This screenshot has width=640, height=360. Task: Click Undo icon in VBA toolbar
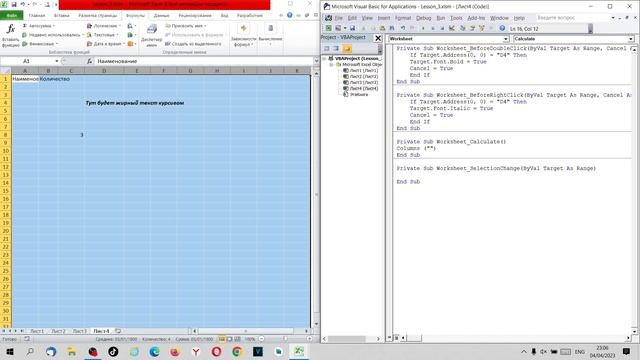pos(402,28)
